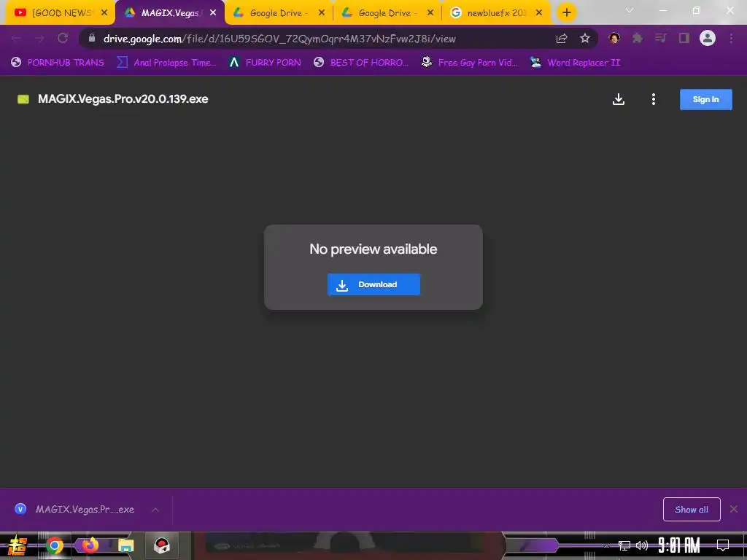Open the volume speaker tray icon
The width and height of the screenshot is (747, 560).
click(x=642, y=545)
